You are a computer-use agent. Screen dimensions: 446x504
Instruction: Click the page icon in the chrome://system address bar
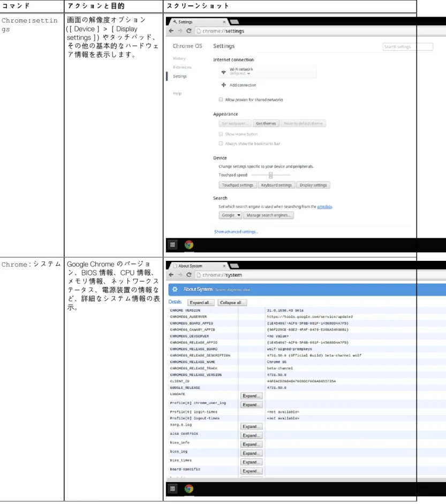pos(199,275)
